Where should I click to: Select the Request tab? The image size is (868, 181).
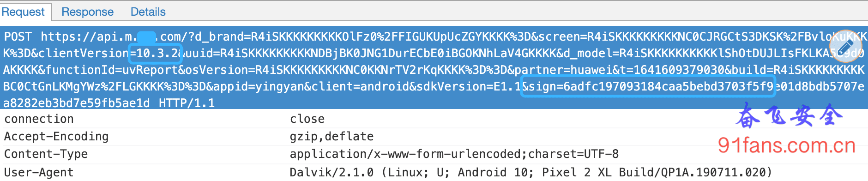(x=23, y=12)
